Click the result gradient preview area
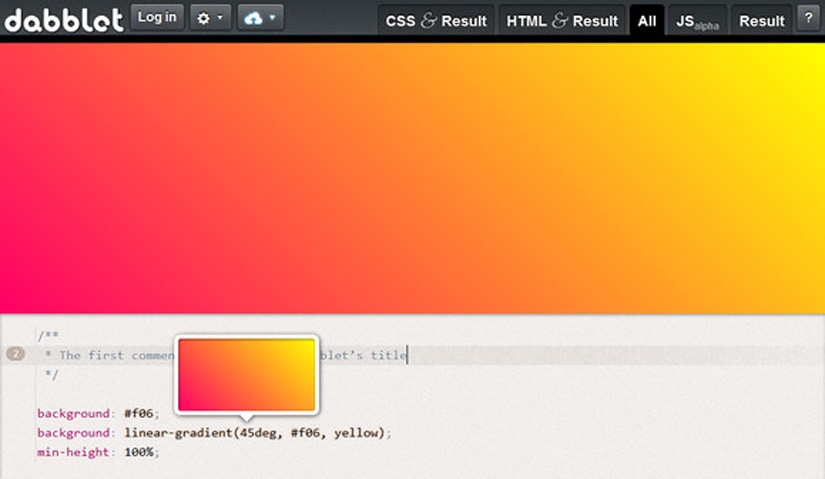Viewport: 825px width, 479px height. tap(412, 178)
